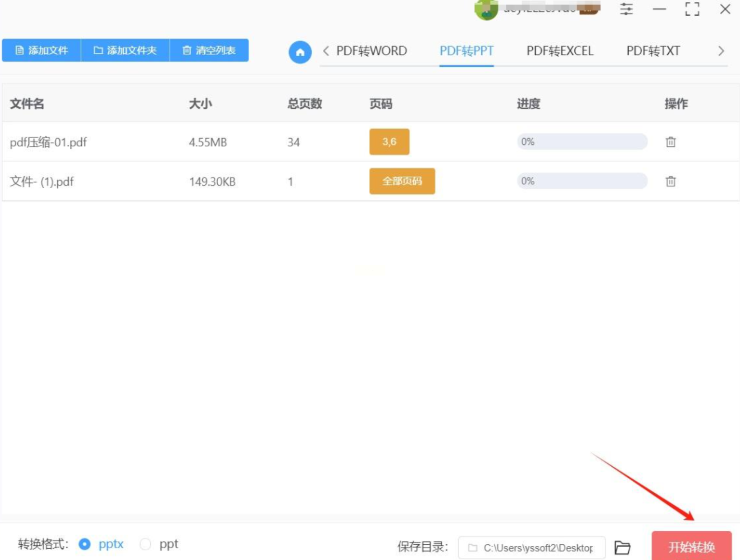
Task: Minimize the converter window
Action: [659, 9]
